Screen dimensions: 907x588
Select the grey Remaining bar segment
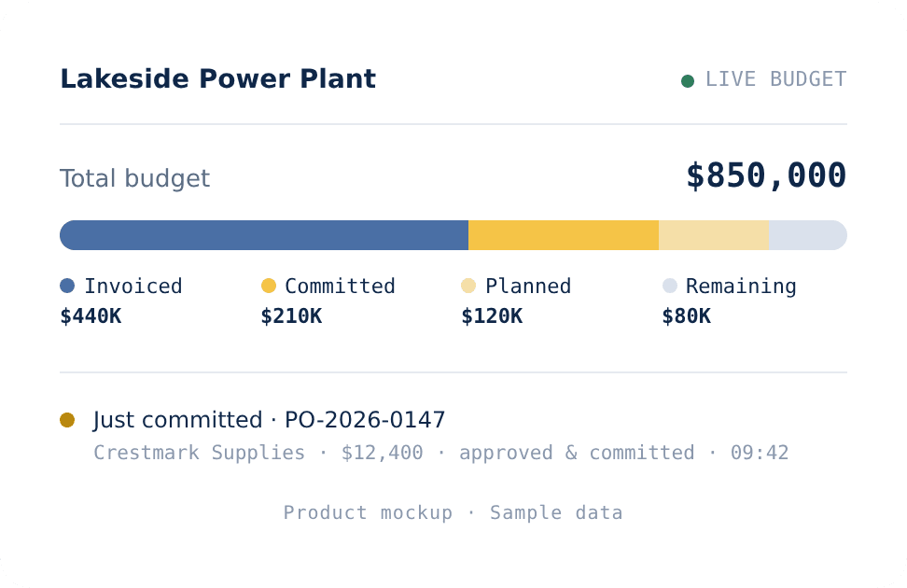coord(808,235)
